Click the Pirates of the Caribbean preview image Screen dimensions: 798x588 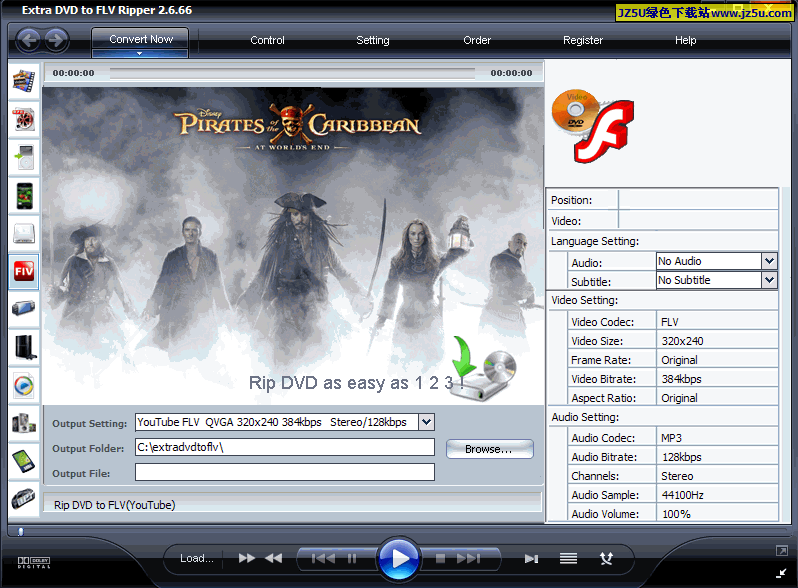coord(293,245)
